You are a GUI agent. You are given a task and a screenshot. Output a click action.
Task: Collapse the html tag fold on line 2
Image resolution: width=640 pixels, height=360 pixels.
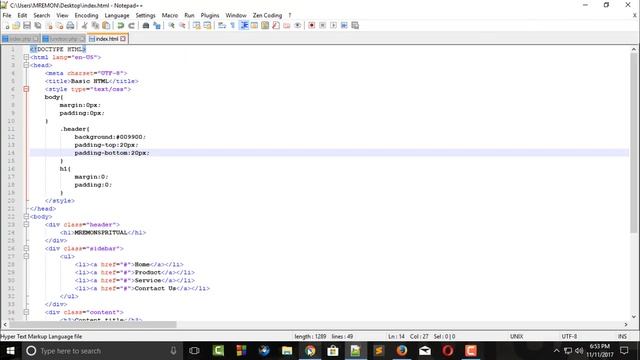[x=26, y=57]
